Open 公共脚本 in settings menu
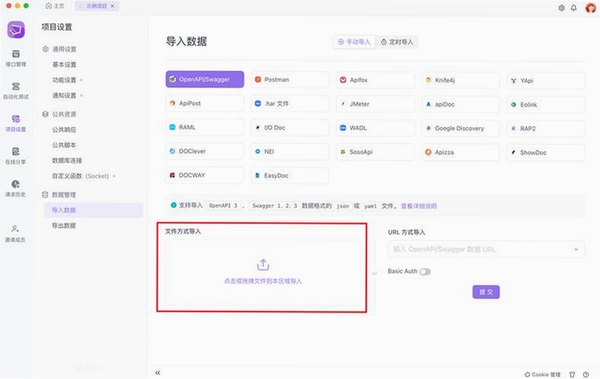Image resolution: width=600 pixels, height=379 pixels. tap(64, 145)
